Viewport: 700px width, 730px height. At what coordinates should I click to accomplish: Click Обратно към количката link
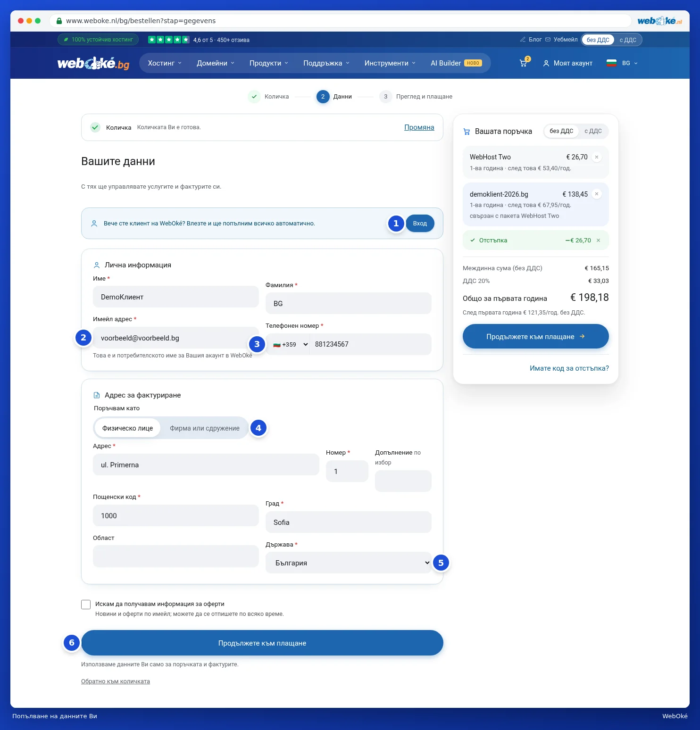pyautogui.click(x=116, y=681)
